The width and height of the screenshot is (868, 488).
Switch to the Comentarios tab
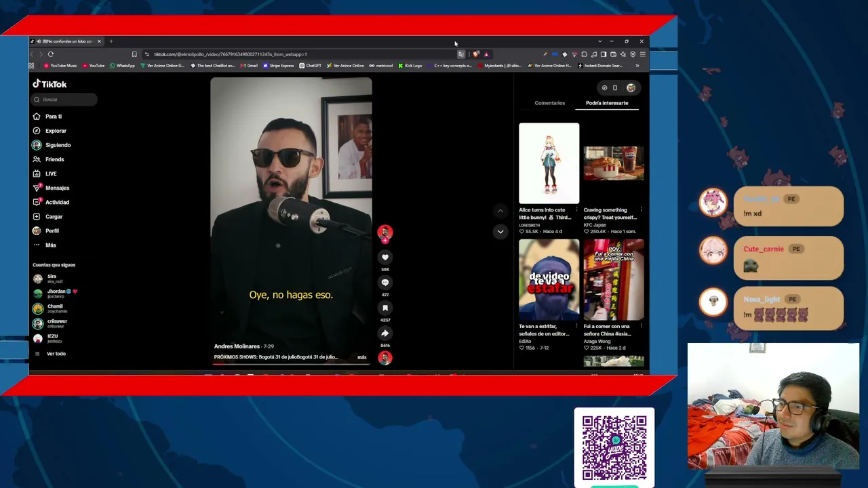(550, 103)
